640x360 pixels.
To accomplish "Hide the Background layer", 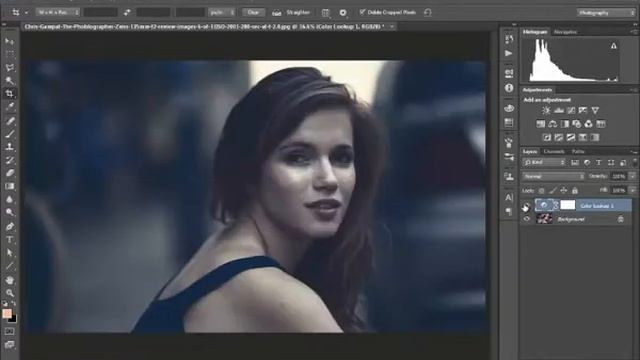I will click(x=526, y=219).
